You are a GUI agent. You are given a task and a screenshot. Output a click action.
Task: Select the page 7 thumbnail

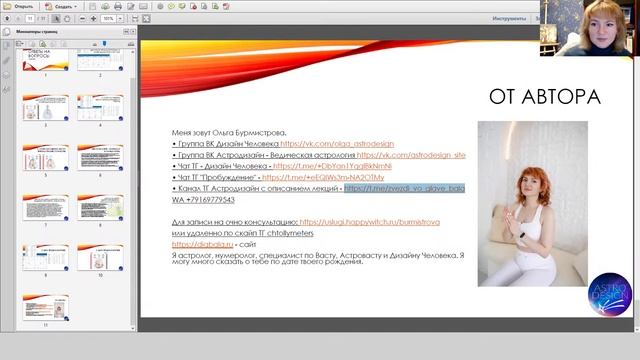tap(46, 207)
